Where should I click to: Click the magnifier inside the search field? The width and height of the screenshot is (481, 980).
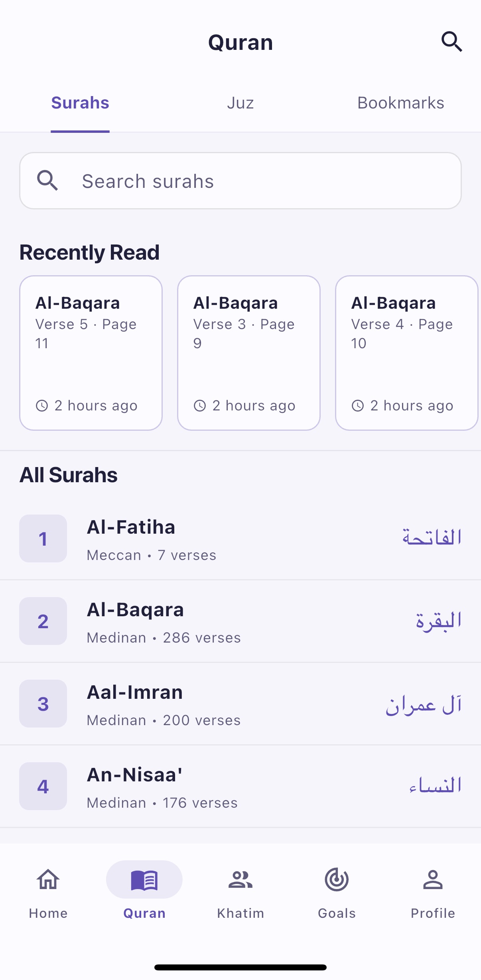click(x=47, y=181)
